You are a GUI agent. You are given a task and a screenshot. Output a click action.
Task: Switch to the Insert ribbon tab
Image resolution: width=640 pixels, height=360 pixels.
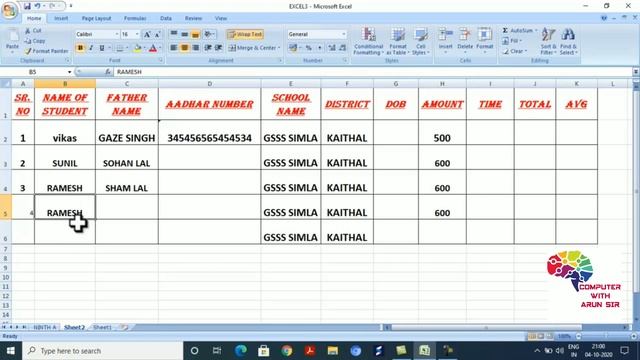61,18
